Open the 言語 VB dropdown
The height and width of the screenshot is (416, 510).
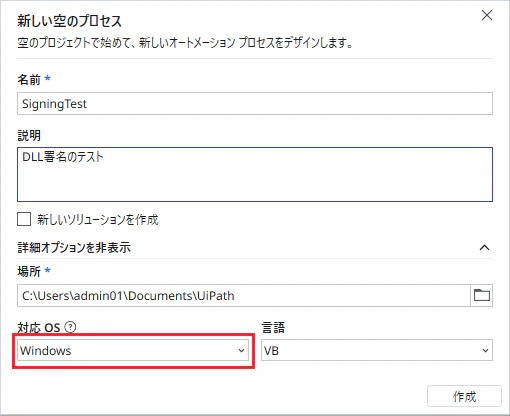click(377, 350)
